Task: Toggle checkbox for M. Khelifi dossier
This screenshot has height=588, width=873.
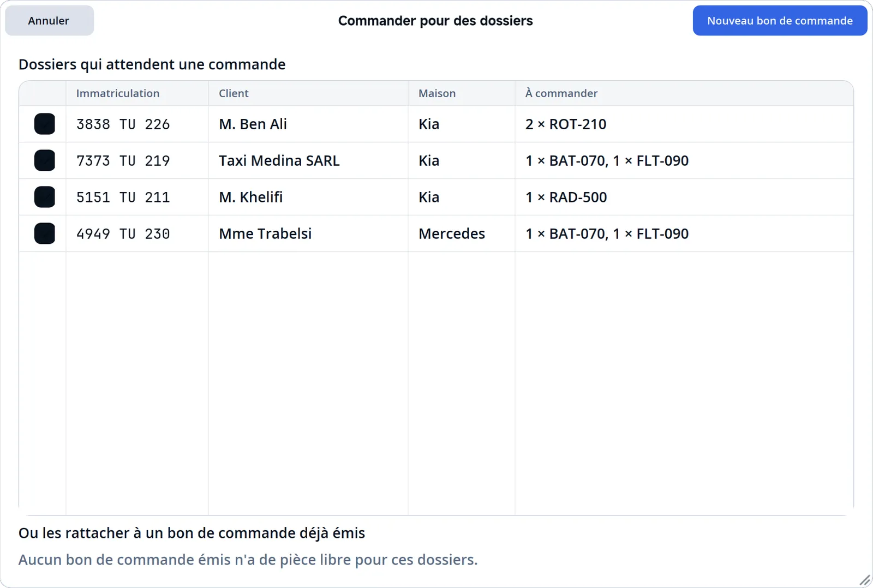Action: pos(45,197)
